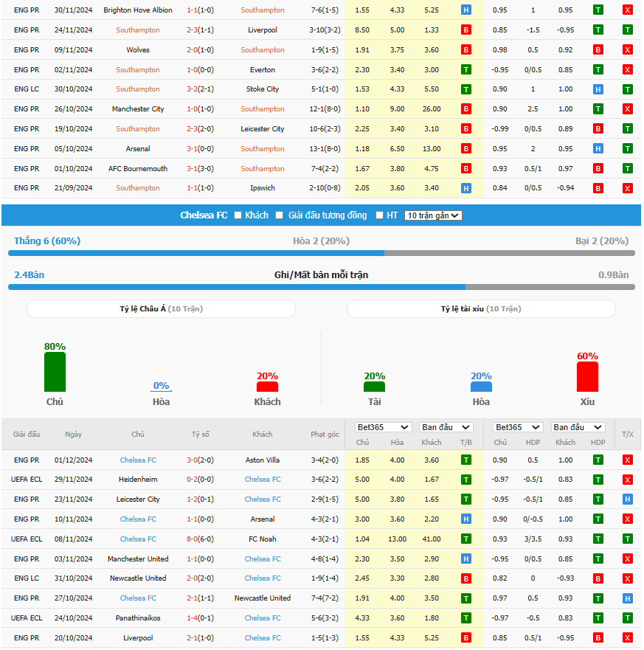Enable the Giải đấu tương đồng checkbox

[280, 215]
